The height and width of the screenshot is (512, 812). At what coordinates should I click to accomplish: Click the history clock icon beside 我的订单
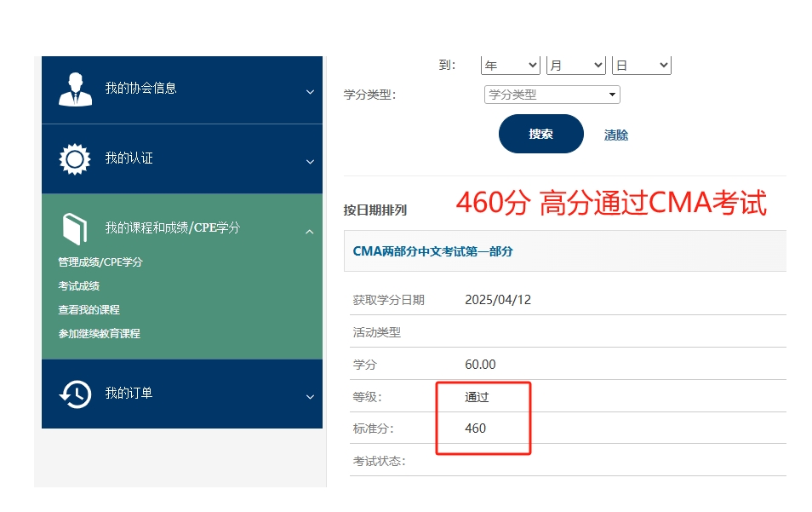(75, 394)
